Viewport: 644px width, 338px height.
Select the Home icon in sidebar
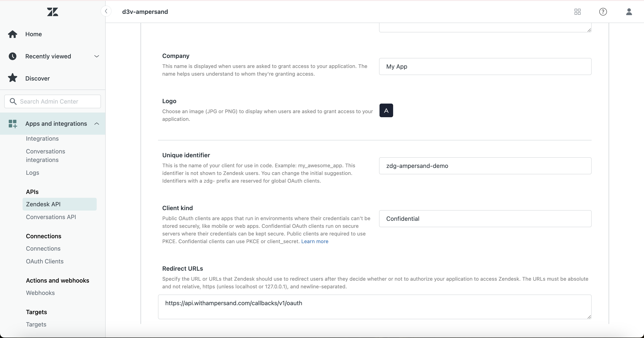click(13, 34)
